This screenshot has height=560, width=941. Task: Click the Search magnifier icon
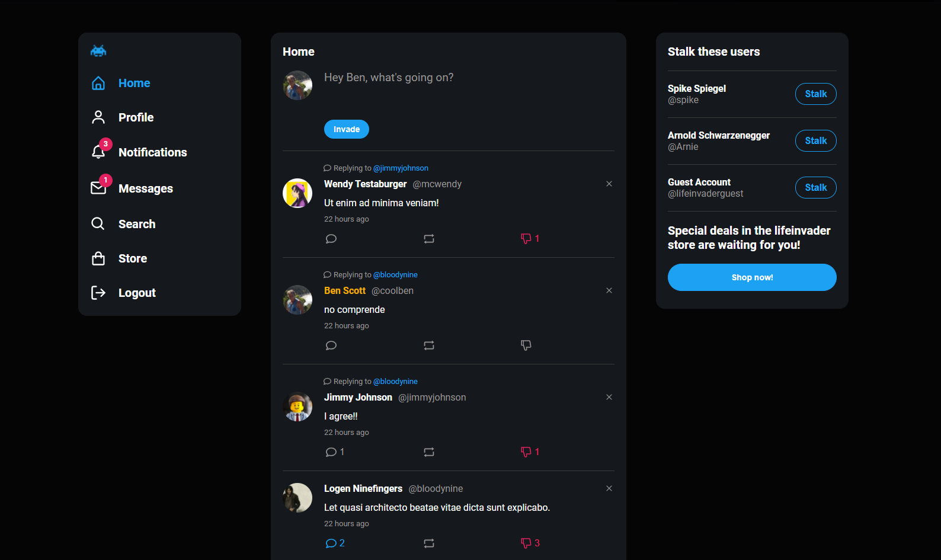click(98, 224)
